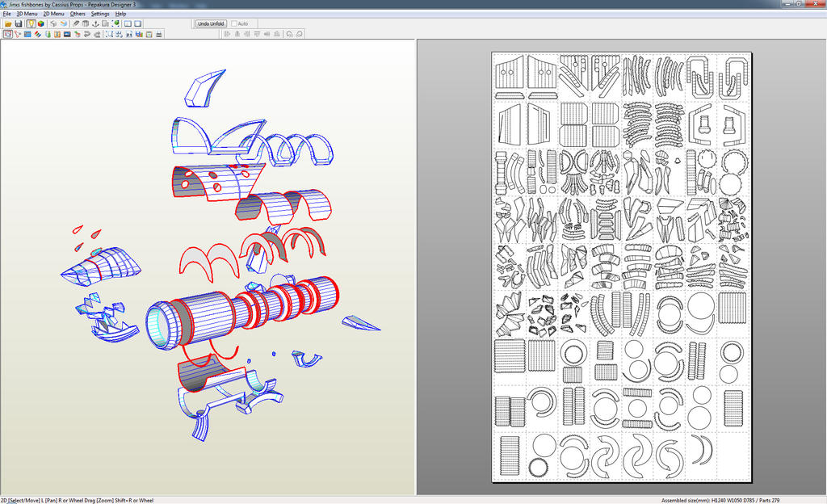
Task: Enable the Auto checkbox
Action: (234, 23)
